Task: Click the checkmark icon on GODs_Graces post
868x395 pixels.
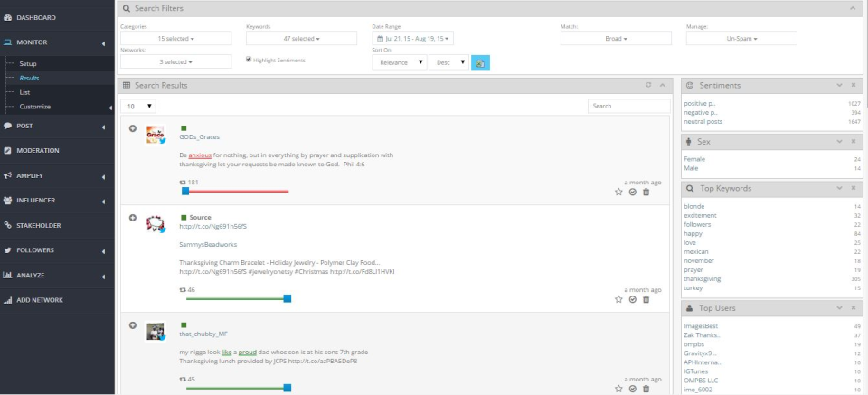Action: click(x=632, y=192)
